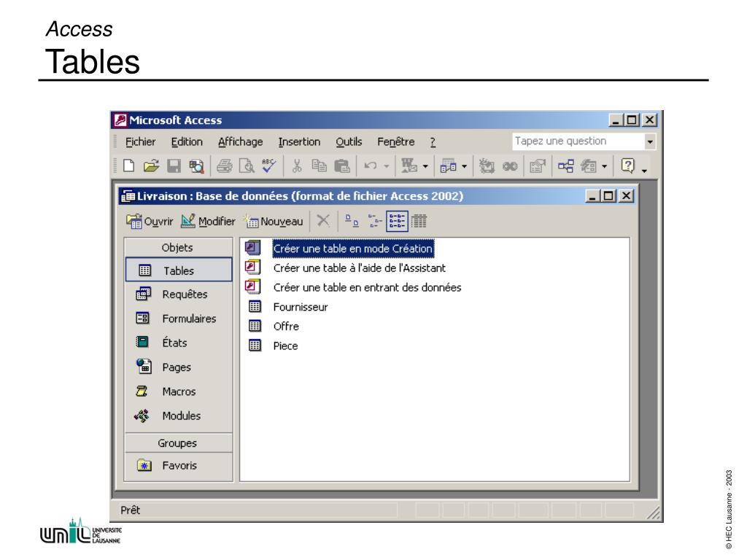
Task: Open the Edition menu
Action: (187, 142)
